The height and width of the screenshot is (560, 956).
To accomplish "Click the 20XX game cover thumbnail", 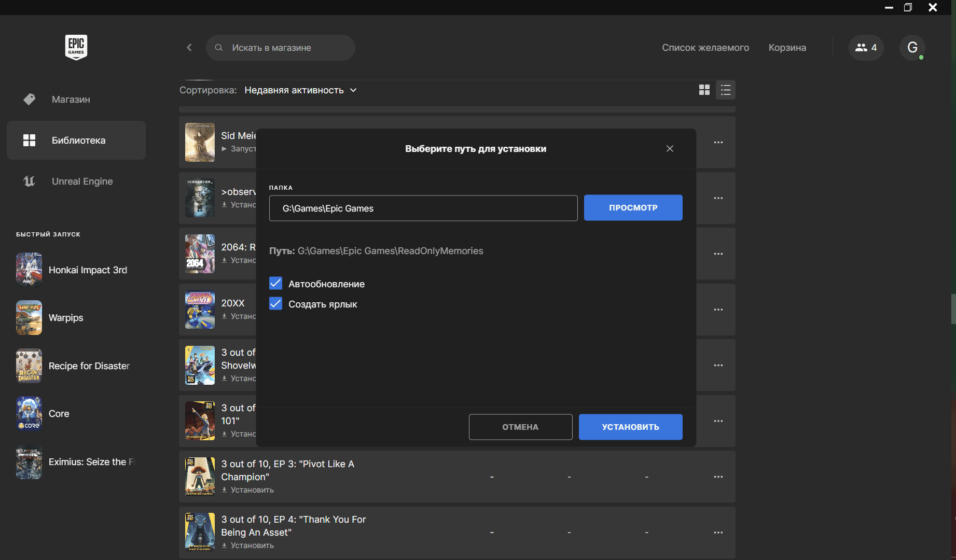I will pyautogui.click(x=200, y=310).
